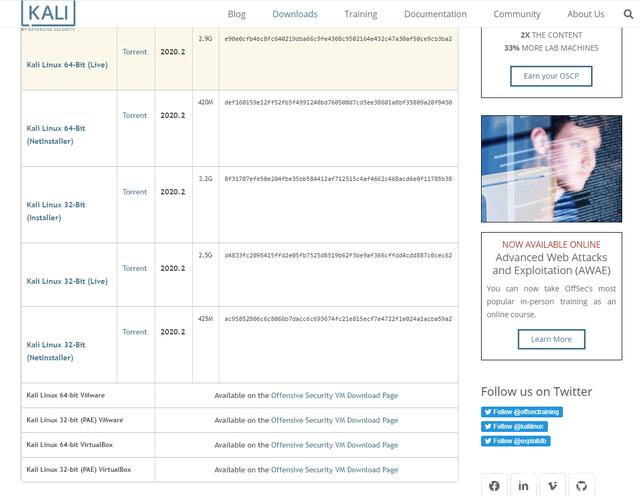Screen dimensions: 640x496
Task: Open the Blog menu item
Action: [x=237, y=14]
